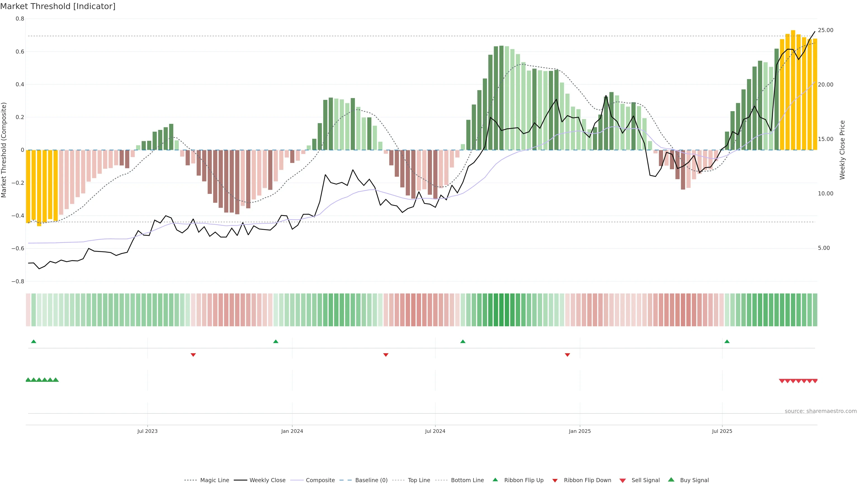The image size is (868, 488).
Task: Click the ribbon flip down marker near April 2024
Action: 386,355
